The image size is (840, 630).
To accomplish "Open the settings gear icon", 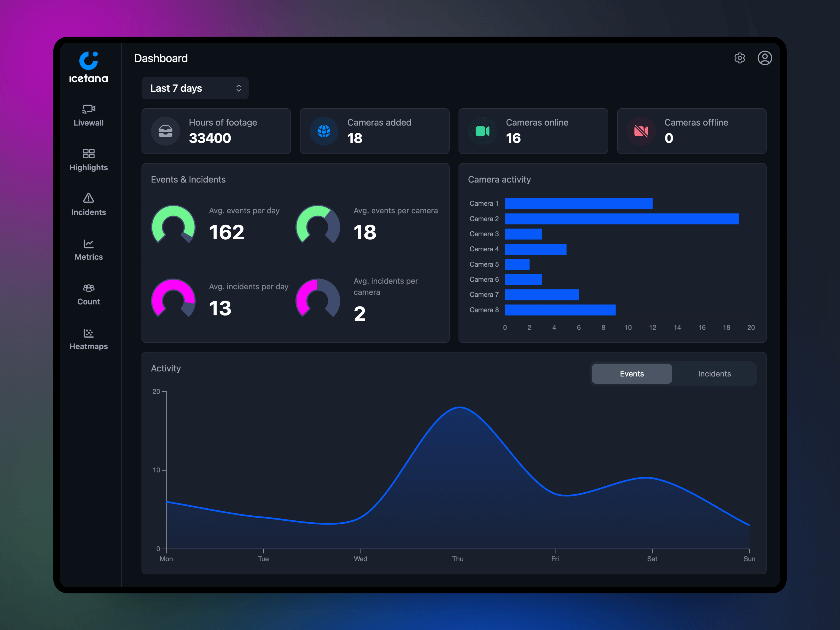I will [740, 58].
